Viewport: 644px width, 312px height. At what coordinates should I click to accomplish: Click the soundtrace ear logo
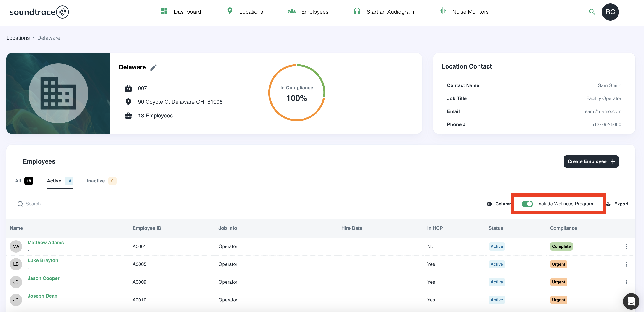click(x=62, y=12)
